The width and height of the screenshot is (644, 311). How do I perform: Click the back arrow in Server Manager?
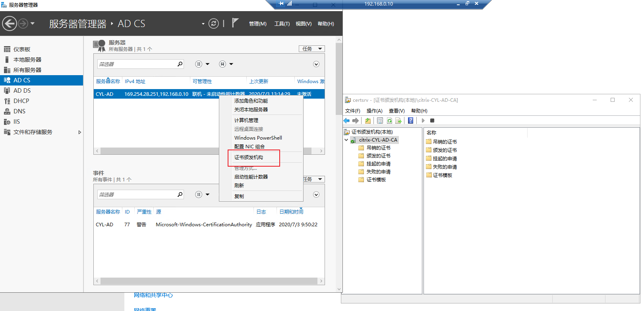click(x=10, y=24)
